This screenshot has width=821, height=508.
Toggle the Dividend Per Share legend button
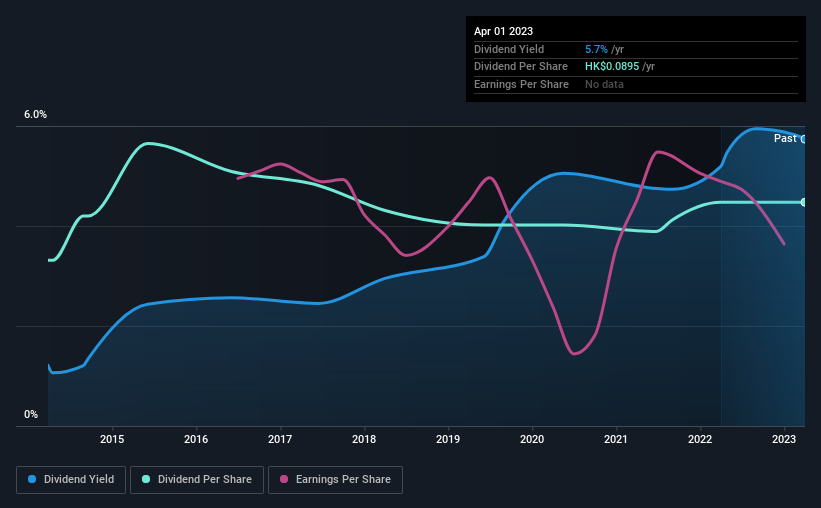197,480
